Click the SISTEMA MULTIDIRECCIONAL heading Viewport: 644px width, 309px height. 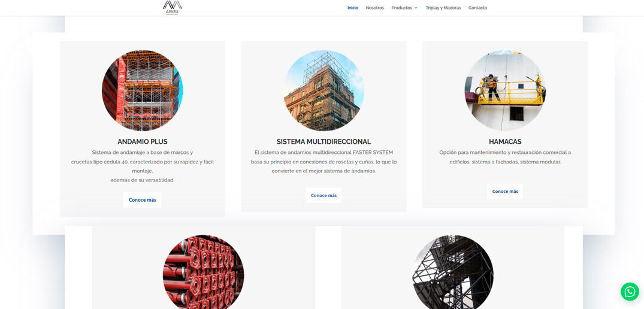323,142
